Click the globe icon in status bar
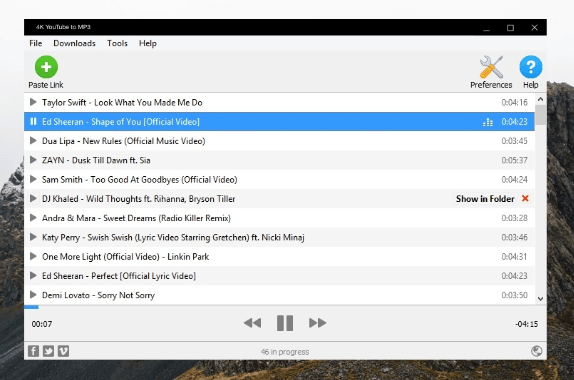The height and width of the screenshot is (380, 574). coord(537,351)
